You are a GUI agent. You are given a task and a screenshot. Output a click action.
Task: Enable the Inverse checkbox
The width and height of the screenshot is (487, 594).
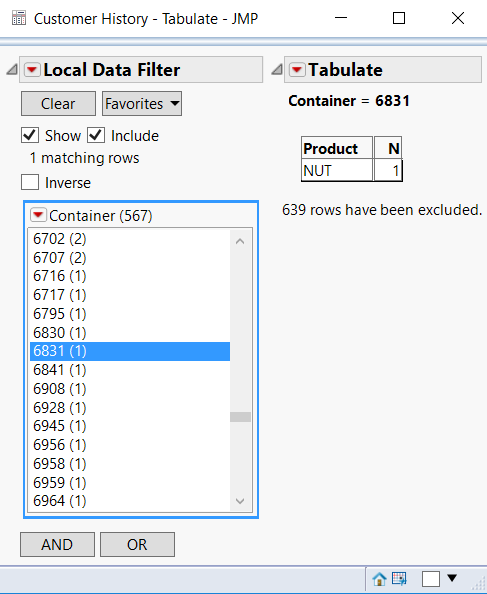(30, 182)
